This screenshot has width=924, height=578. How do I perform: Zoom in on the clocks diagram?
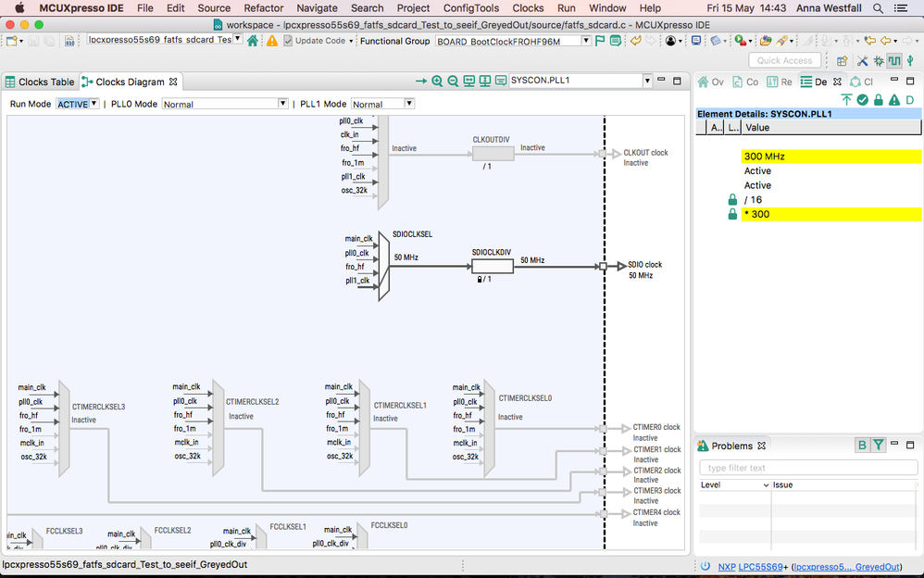[437, 81]
